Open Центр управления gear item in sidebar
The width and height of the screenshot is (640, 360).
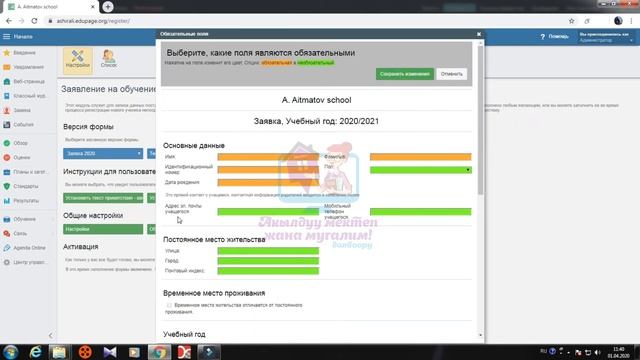point(25,262)
